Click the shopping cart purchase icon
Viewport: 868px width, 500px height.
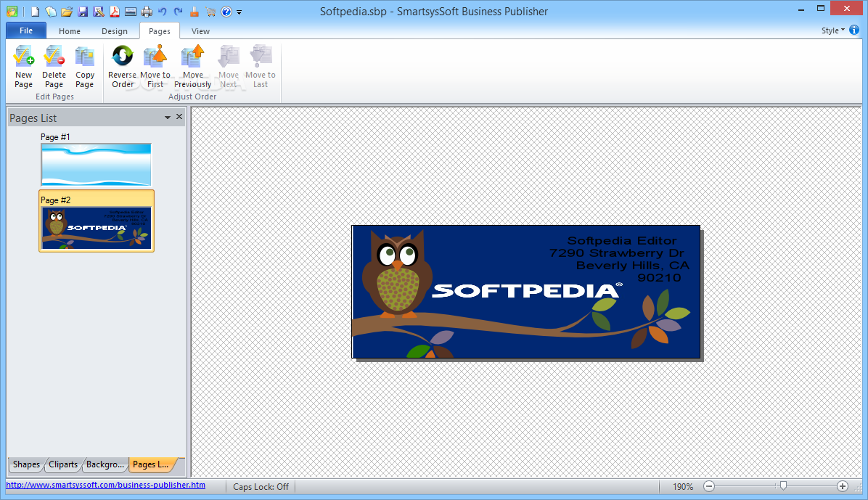click(x=210, y=11)
